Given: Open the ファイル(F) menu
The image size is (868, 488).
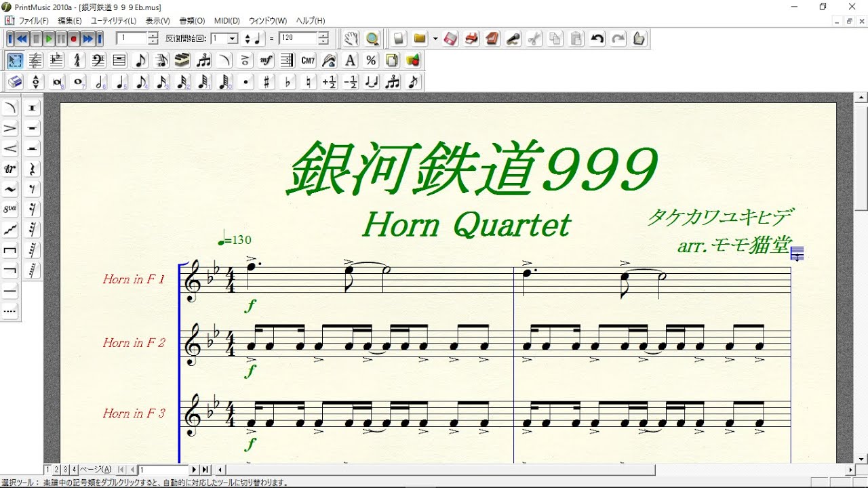Looking at the screenshot, I should [x=33, y=21].
